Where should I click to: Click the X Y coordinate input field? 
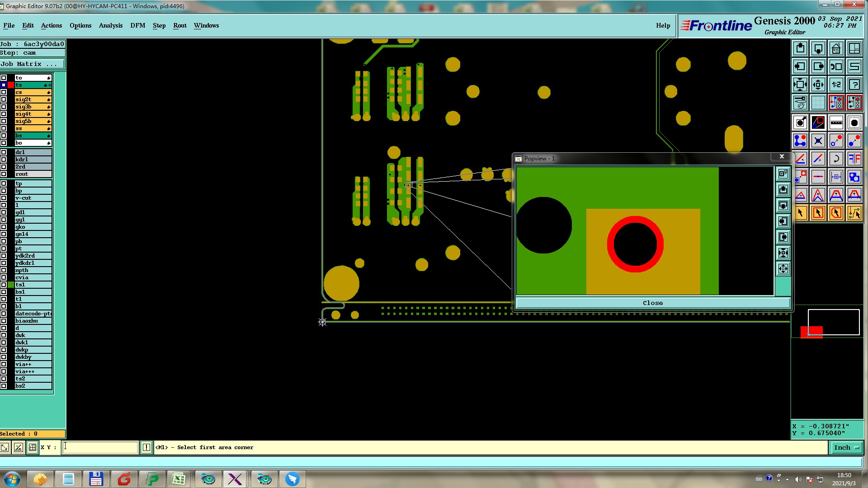[100, 447]
